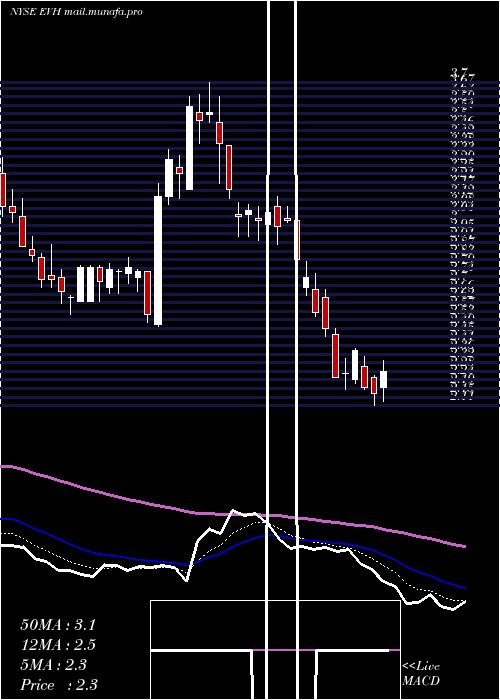Image resolution: width=500 pixels, height=700 pixels.
Task: Click the 5MA : 2.3 label
Action: point(54,665)
